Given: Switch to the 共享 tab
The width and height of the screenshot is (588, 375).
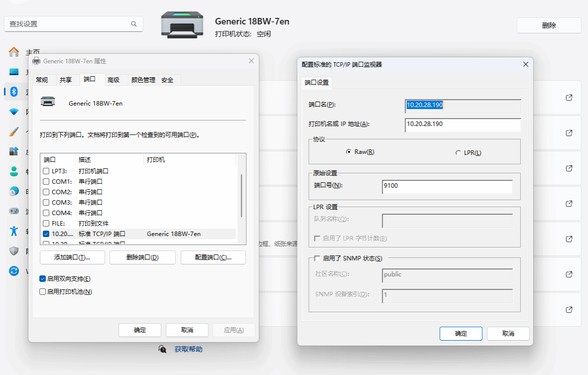Looking at the screenshot, I should [66, 80].
